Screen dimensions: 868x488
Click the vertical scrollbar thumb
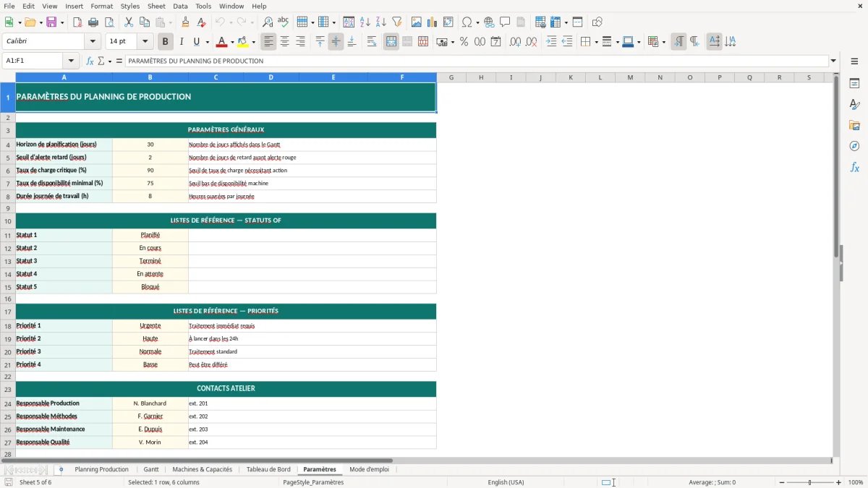(x=837, y=166)
